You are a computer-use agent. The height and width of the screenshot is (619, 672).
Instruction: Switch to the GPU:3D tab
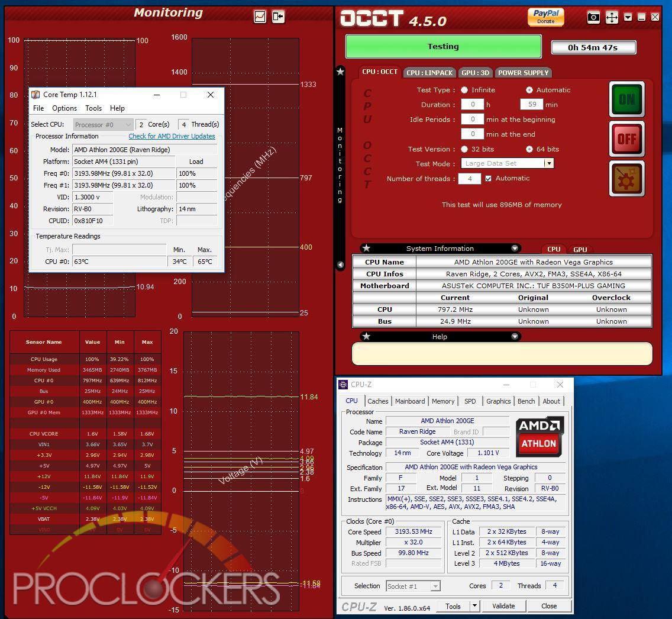[475, 73]
